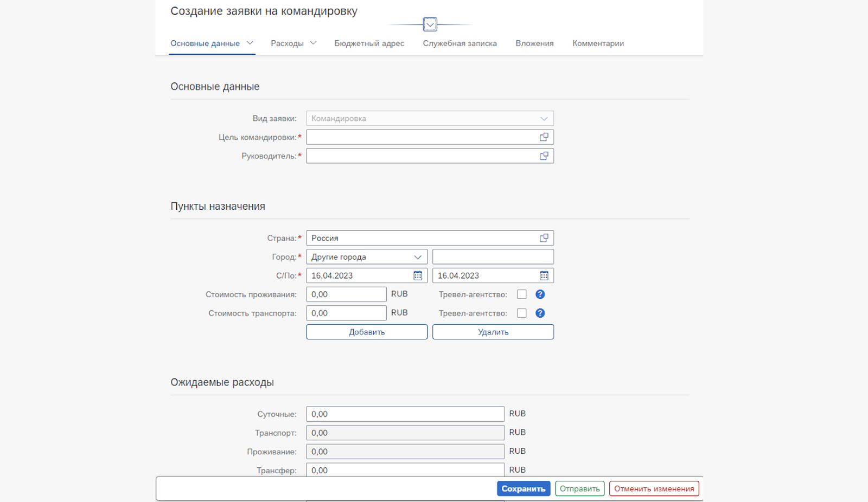This screenshot has height=502, width=868.
Task: Open value help icon in Руководитель field
Action: point(544,156)
